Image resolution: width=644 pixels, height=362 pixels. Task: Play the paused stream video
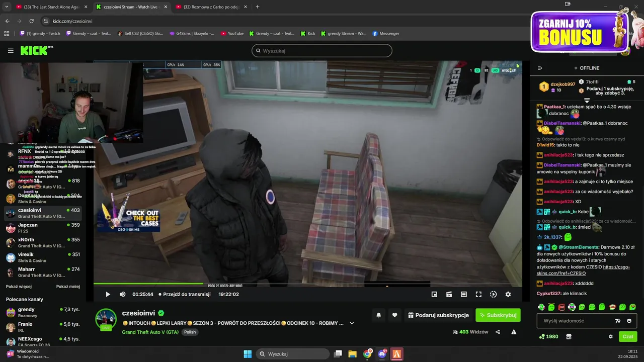pos(108,294)
